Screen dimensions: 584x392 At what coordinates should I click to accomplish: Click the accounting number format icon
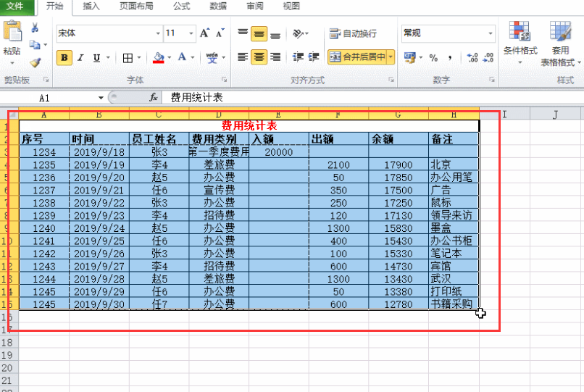coord(409,58)
